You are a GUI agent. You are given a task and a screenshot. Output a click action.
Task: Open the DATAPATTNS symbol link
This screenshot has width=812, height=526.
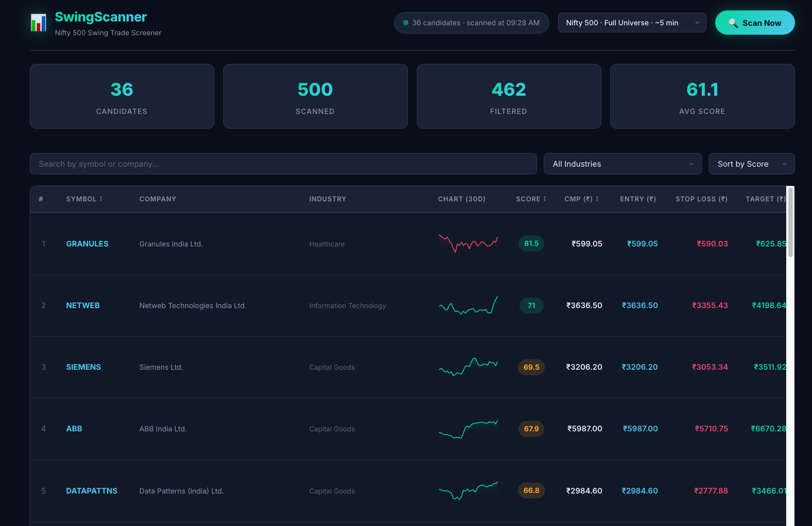pos(91,491)
